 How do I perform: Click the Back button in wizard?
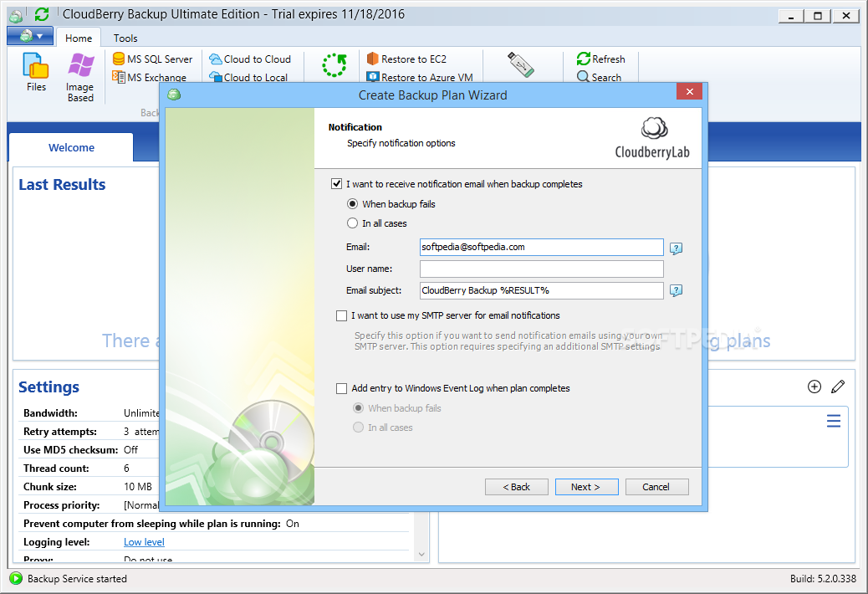coord(517,487)
